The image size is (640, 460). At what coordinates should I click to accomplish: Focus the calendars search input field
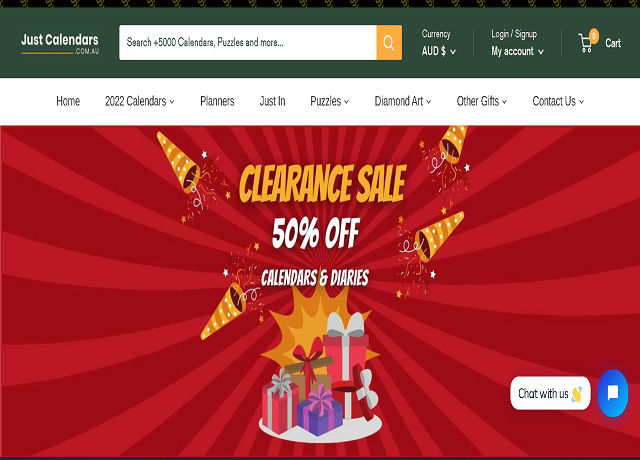tap(248, 42)
